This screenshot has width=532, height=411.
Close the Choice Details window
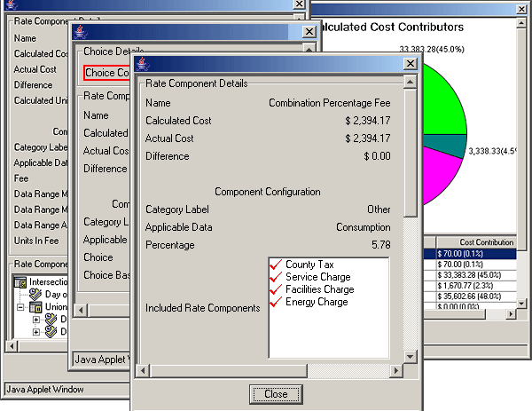tap(309, 31)
